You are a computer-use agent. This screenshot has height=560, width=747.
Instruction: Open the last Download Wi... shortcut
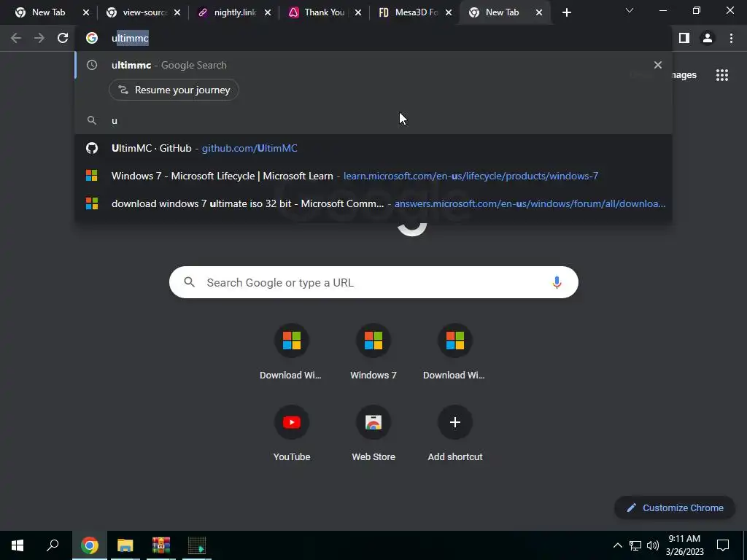point(455,352)
